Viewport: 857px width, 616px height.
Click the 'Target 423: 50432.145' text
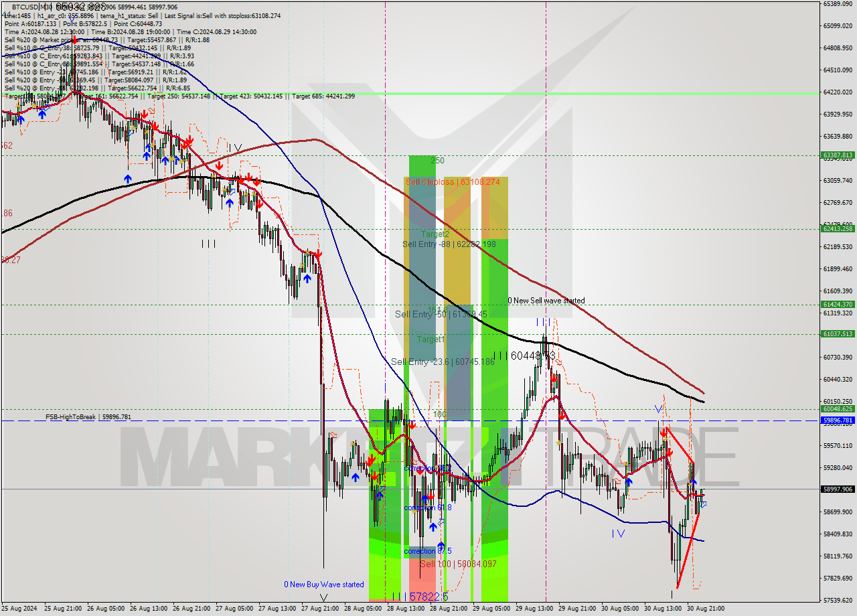point(252,96)
